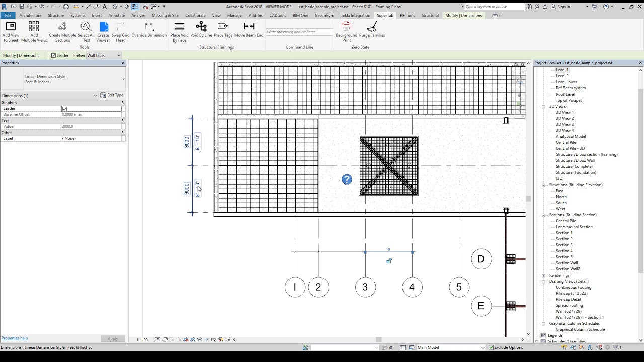Open the File menu
Image resolution: width=644 pixels, height=362 pixels.
point(8,16)
